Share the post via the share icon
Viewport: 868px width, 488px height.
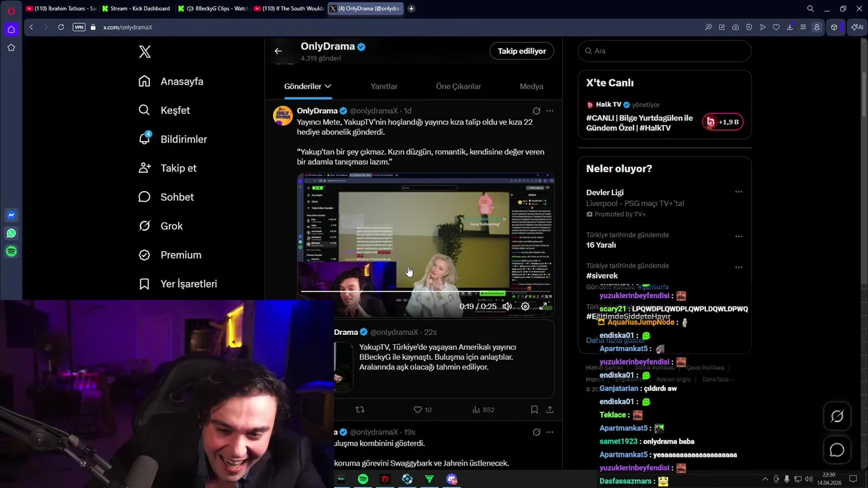[x=550, y=409]
